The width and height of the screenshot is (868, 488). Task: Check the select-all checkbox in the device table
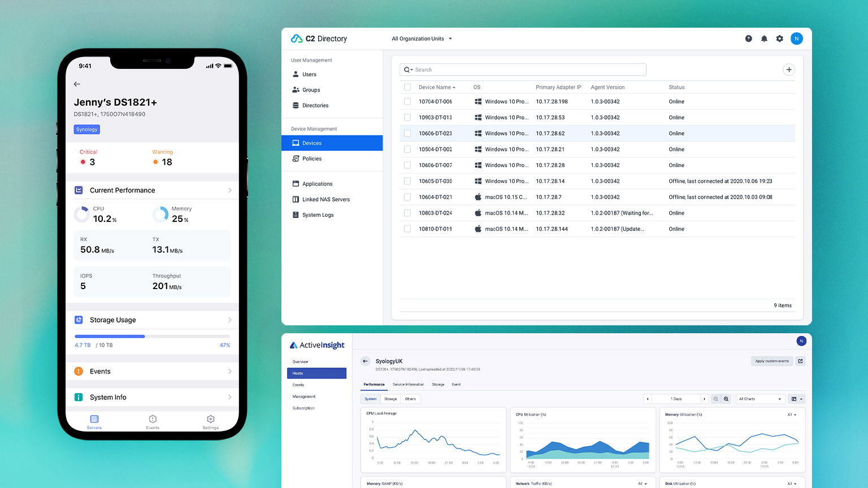click(x=407, y=87)
